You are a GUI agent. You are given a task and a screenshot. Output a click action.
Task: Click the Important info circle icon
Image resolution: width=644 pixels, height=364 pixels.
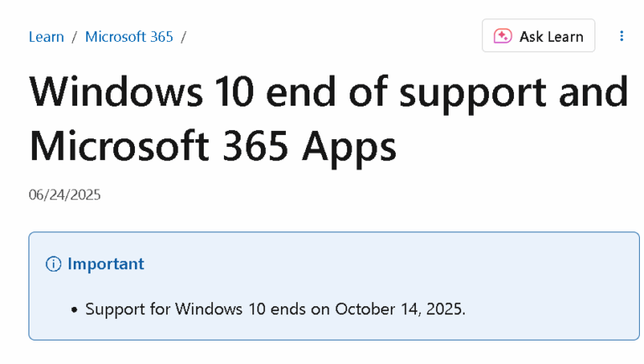coord(54,264)
